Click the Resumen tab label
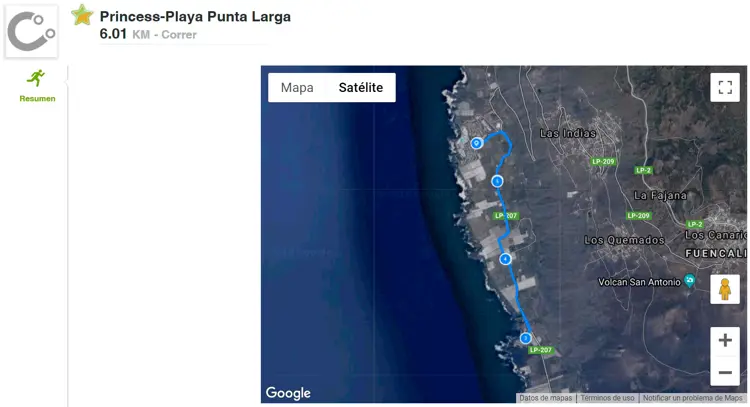Viewport: 750px width, 407px height. pyautogui.click(x=37, y=99)
